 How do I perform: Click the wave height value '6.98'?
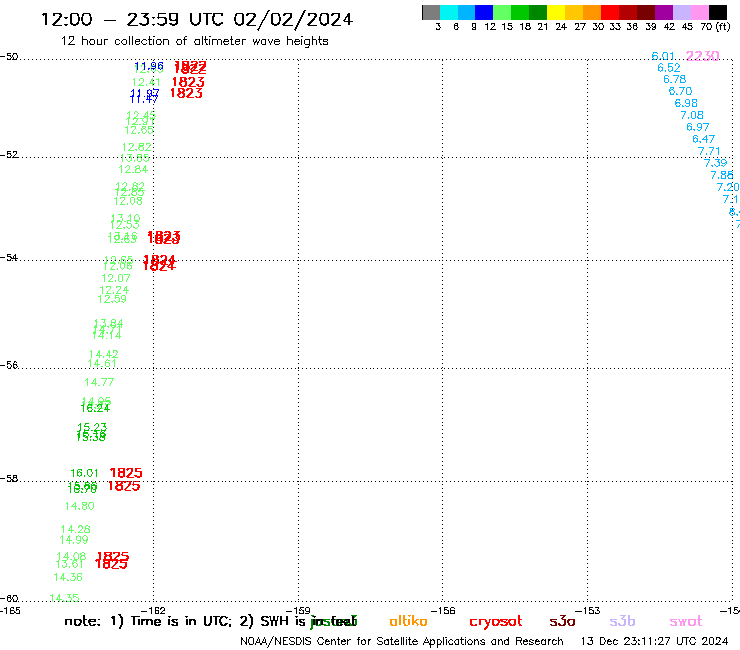tap(686, 103)
